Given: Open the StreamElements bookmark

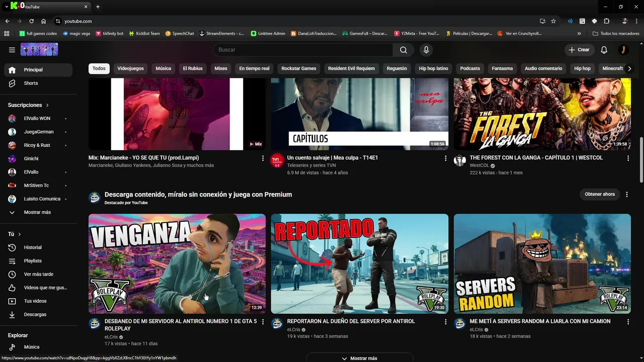Looking at the screenshot, I should point(221,34).
